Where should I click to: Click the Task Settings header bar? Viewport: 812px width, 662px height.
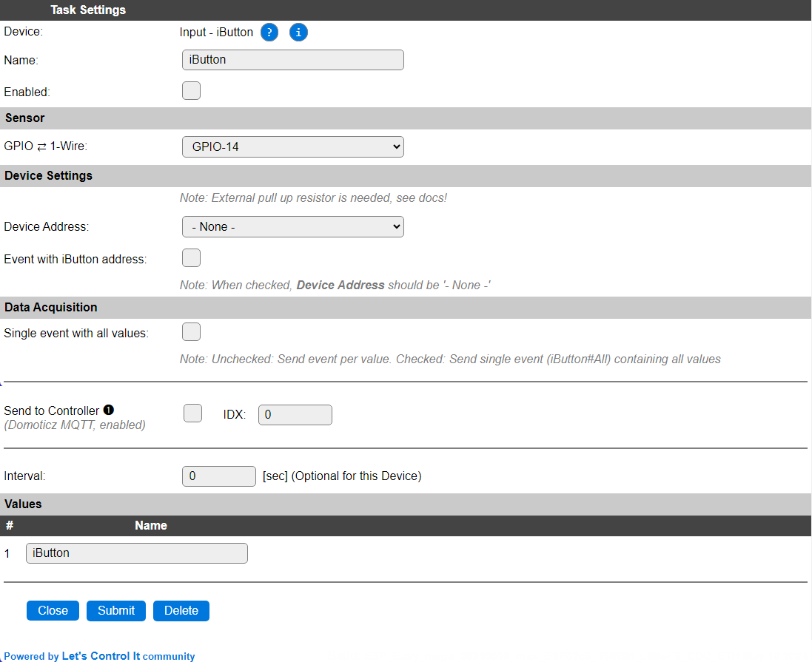(x=406, y=10)
